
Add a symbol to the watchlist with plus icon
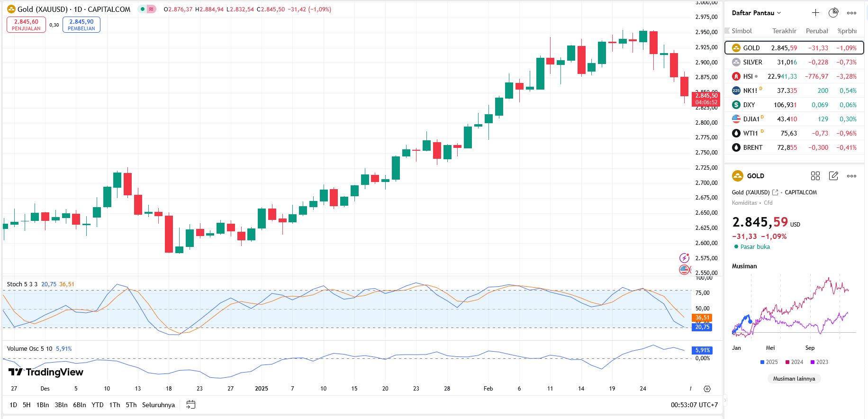pyautogui.click(x=815, y=13)
